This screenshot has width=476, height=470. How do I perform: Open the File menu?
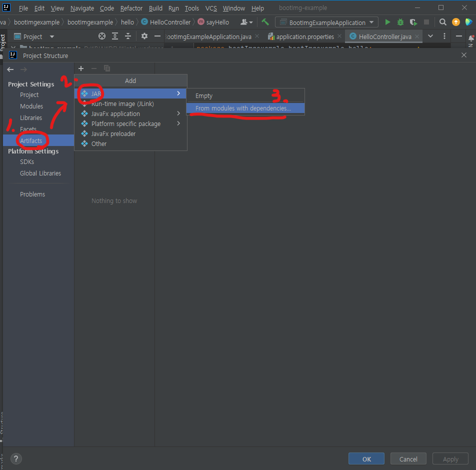(23, 8)
